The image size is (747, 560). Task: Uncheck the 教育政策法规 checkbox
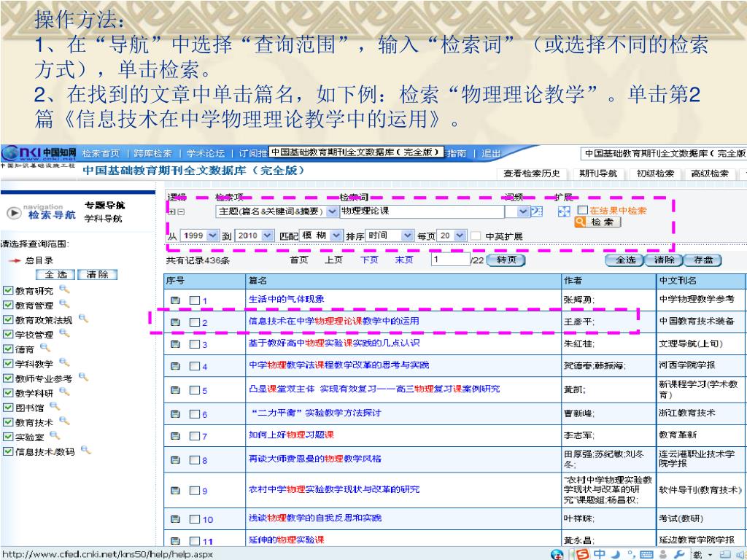tap(7, 319)
